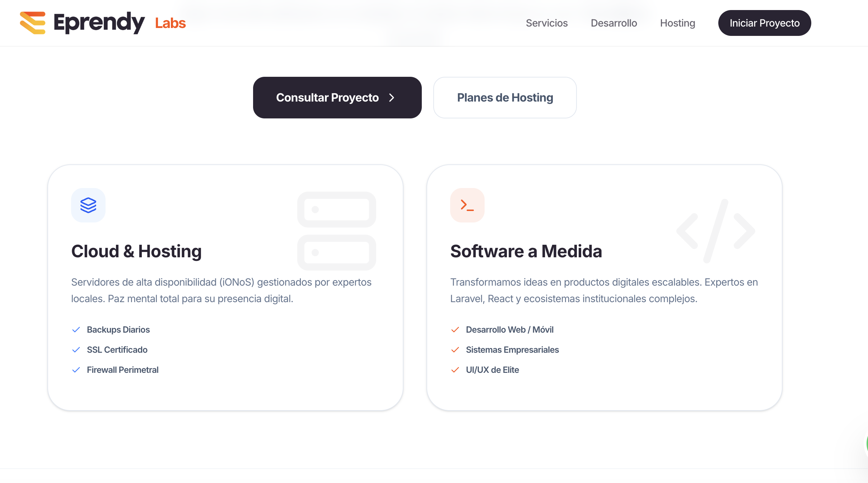Click the green floating chat bubble
The height and width of the screenshot is (483, 868).
click(867, 444)
